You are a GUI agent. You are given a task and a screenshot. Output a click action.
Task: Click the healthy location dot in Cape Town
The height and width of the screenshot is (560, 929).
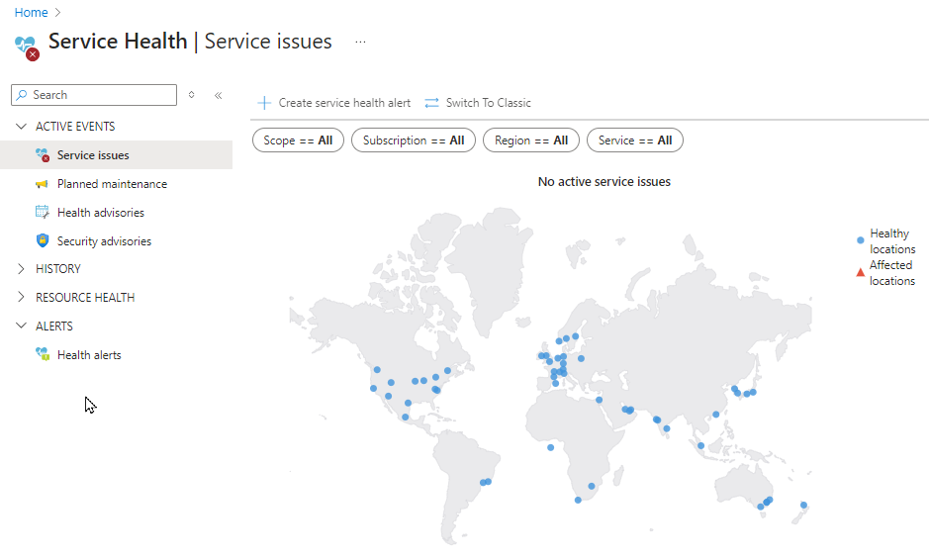(578, 501)
